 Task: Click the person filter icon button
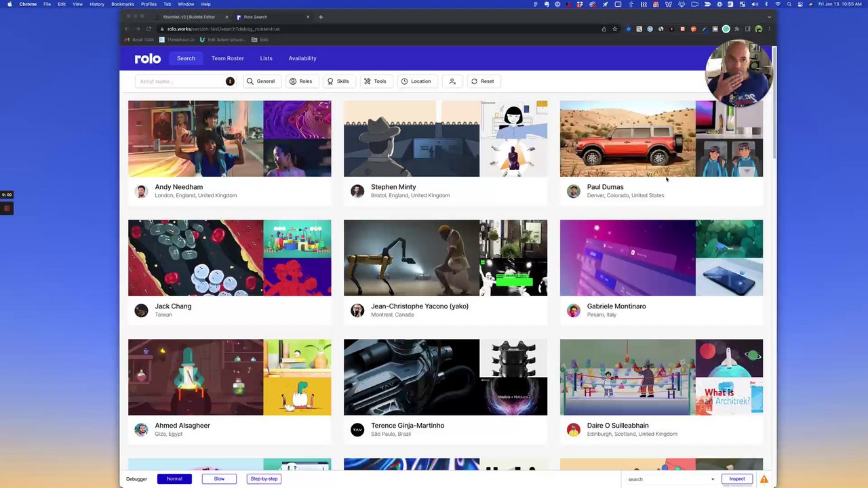click(x=452, y=81)
